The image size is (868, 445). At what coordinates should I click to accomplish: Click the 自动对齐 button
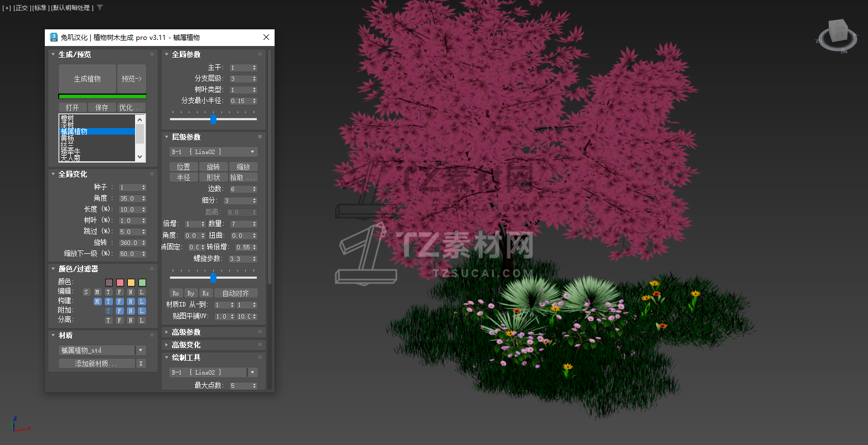[236, 293]
